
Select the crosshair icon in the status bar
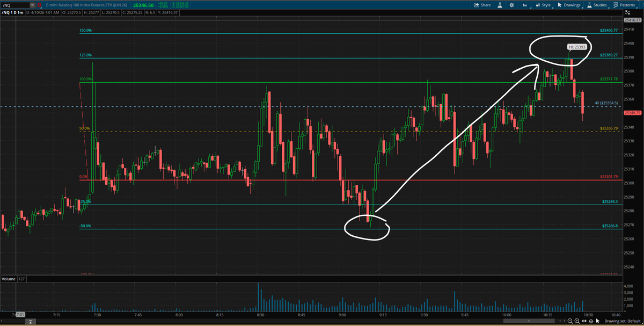click(591, 321)
